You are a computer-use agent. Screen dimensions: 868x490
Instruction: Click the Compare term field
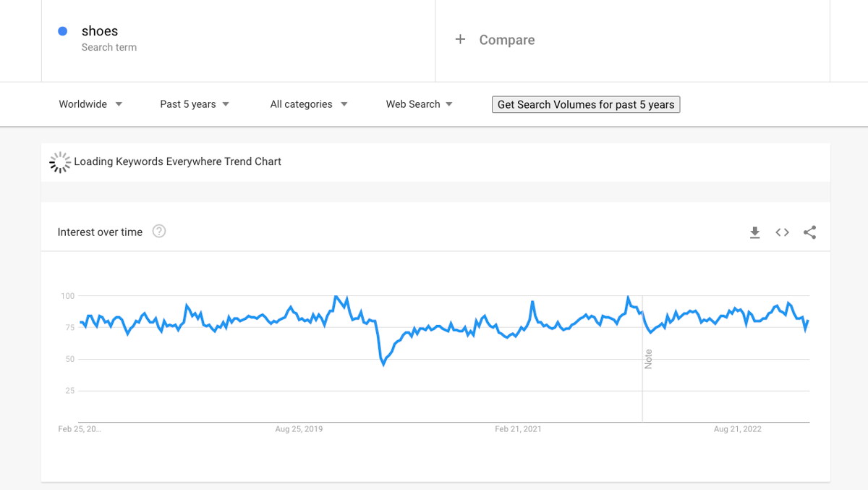(632, 41)
